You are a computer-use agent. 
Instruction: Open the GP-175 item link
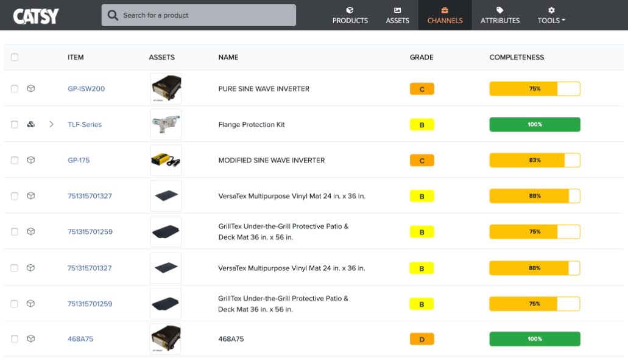point(79,160)
